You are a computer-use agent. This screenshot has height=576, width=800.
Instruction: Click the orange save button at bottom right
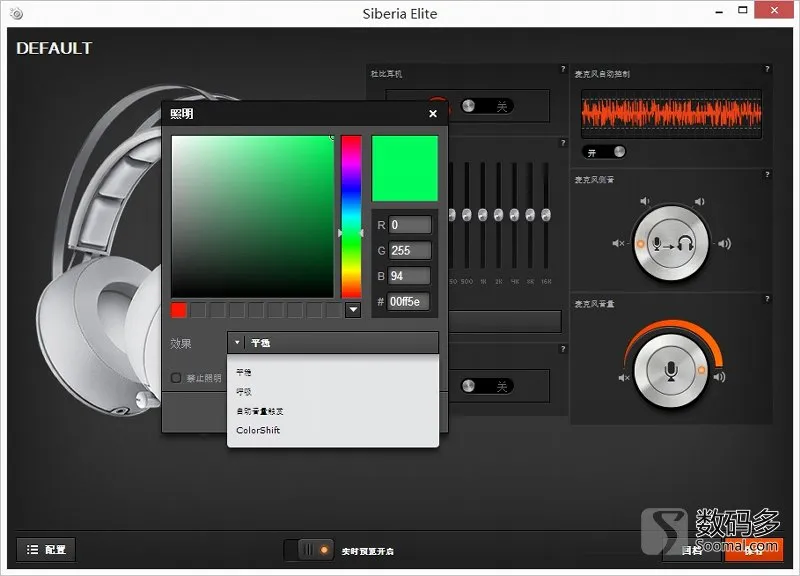click(x=754, y=550)
